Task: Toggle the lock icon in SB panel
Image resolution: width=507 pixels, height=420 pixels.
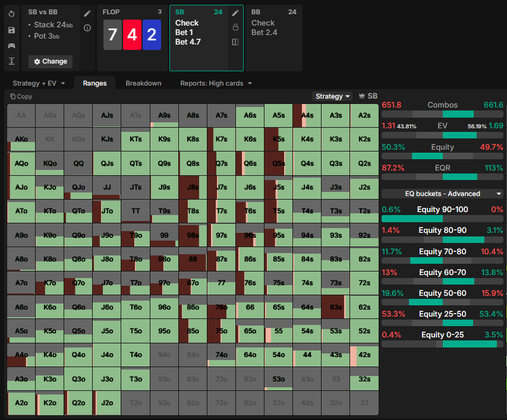Action: click(x=235, y=27)
